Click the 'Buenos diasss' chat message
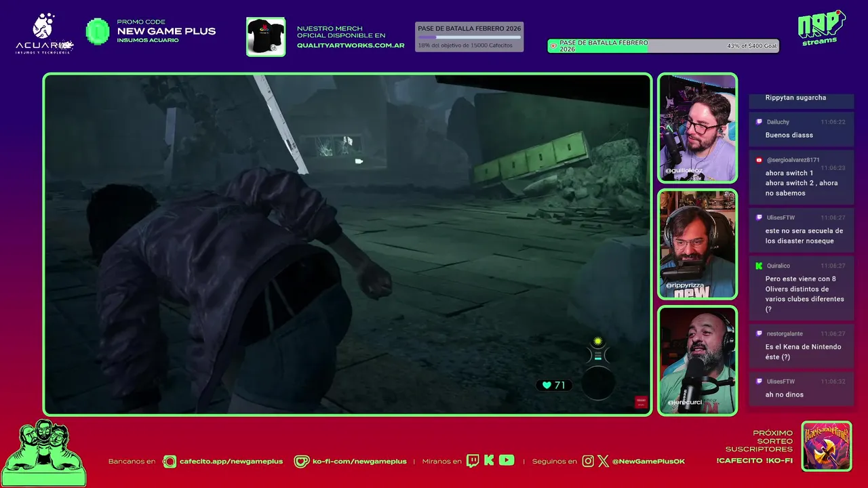The height and width of the screenshot is (488, 868). point(789,135)
